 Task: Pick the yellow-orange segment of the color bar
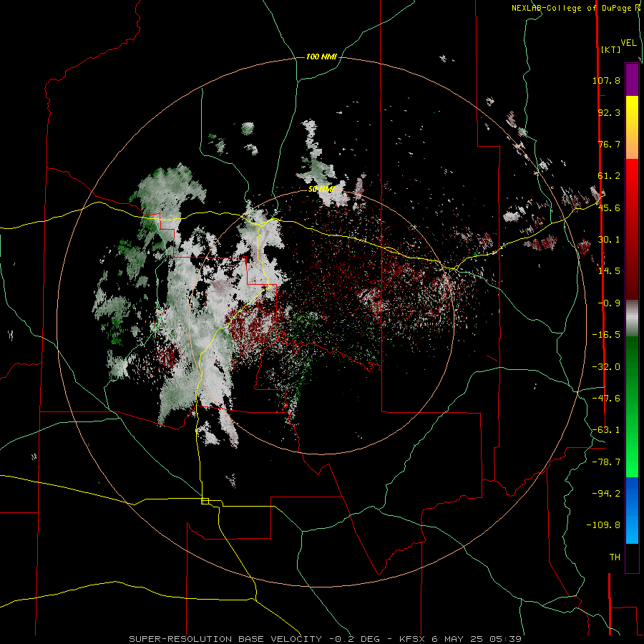point(632,127)
